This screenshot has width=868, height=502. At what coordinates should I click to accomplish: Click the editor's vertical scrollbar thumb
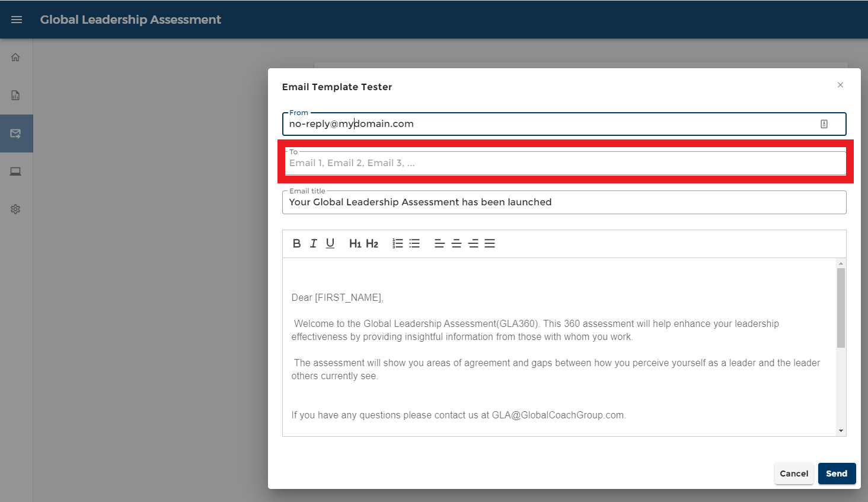pyautogui.click(x=841, y=307)
